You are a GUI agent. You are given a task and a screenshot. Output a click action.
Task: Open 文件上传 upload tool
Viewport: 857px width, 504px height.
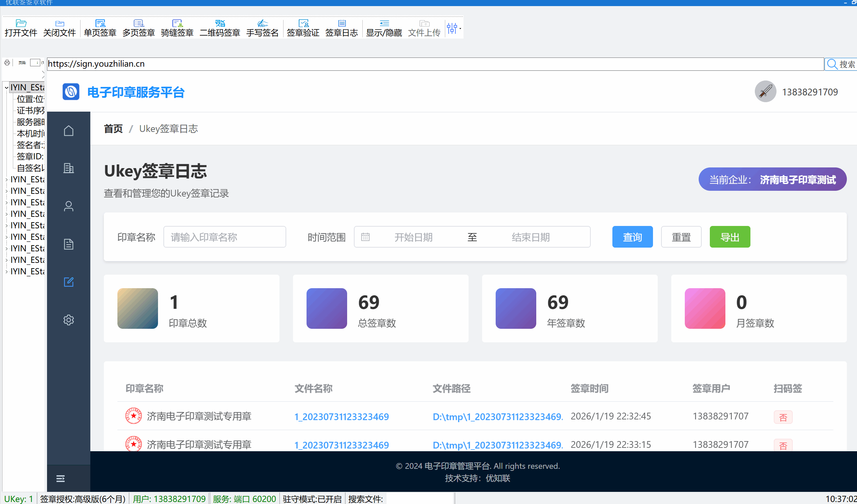click(424, 28)
